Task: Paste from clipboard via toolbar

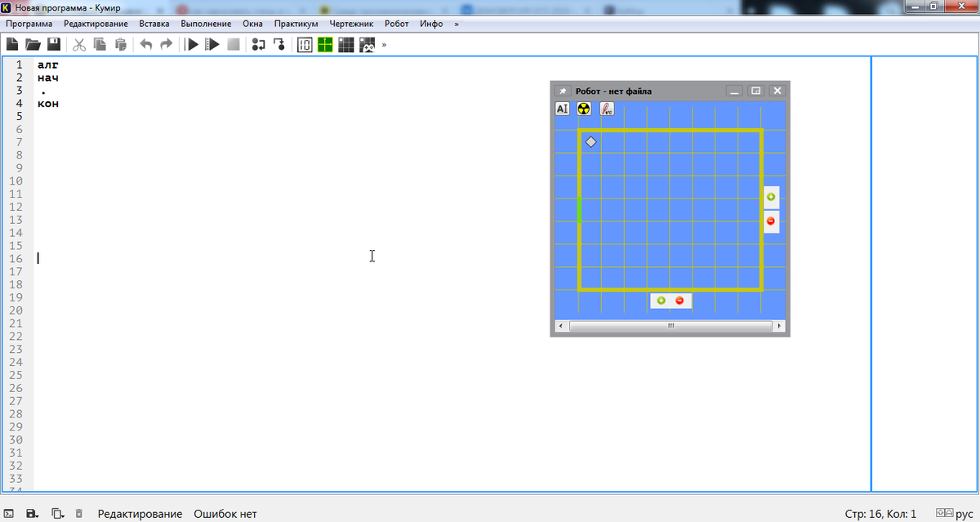Action: (x=121, y=44)
